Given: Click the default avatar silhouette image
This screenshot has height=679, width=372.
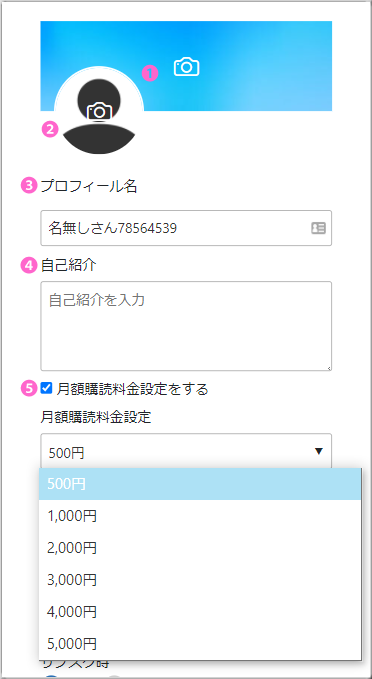Looking at the screenshot, I should [x=99, y=116].
